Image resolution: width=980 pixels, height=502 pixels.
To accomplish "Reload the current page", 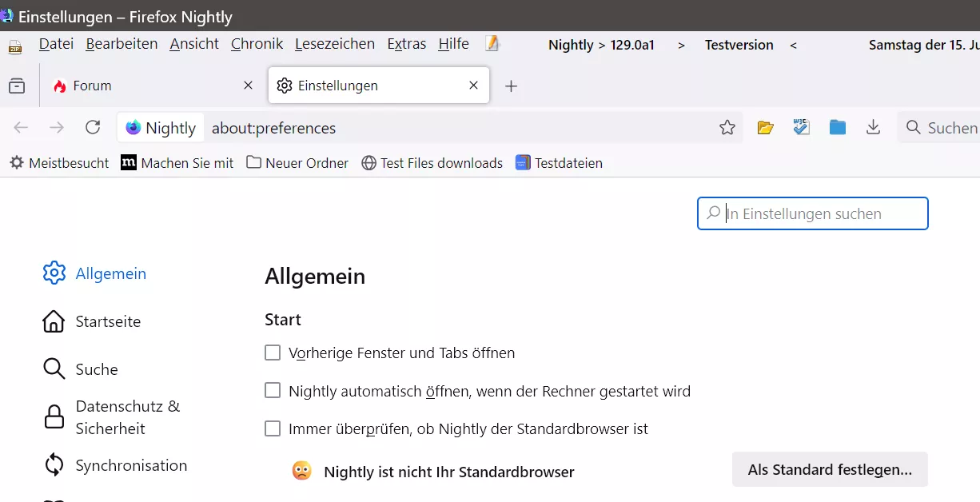I will pyautogui.click(x=93, y=128).
